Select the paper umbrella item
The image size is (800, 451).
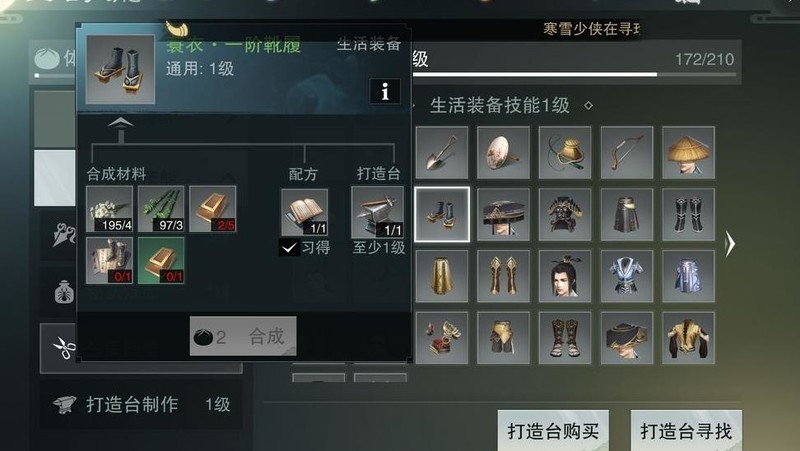click(503, 153)
